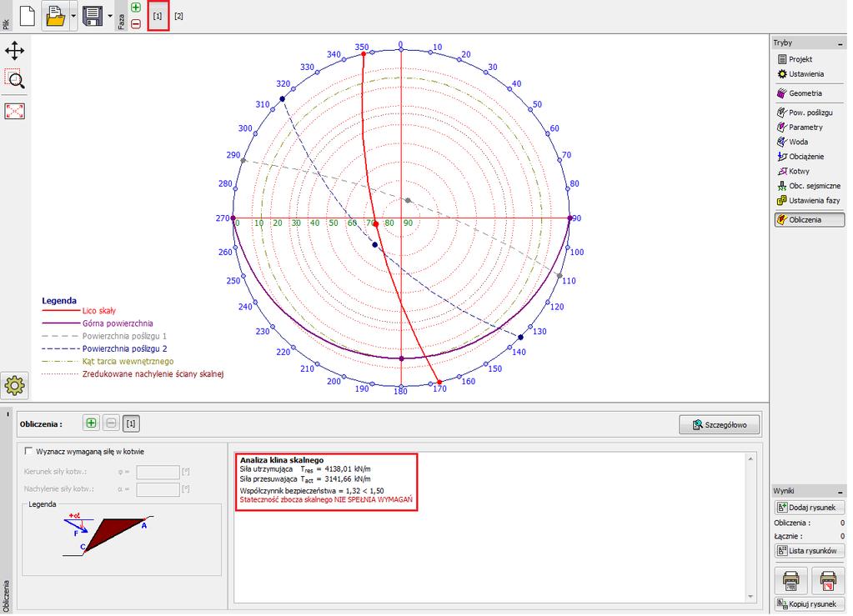Open a file using the folder icon
This screenshot has width=853, height=616.
tap(56, 16)
